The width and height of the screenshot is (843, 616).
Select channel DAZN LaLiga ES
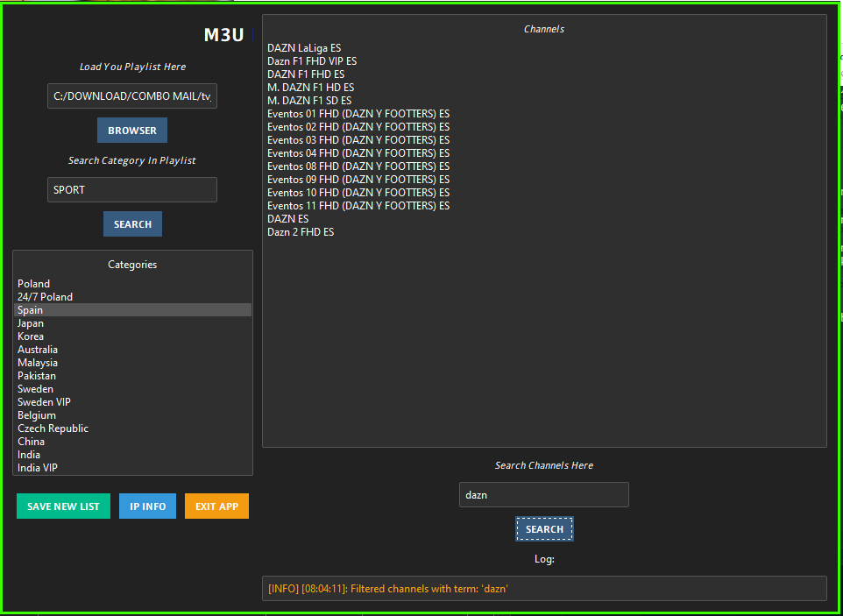(544, 48)
